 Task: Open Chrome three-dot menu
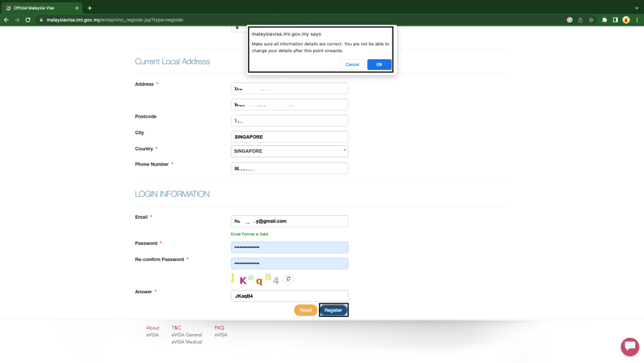click(637, 20)
